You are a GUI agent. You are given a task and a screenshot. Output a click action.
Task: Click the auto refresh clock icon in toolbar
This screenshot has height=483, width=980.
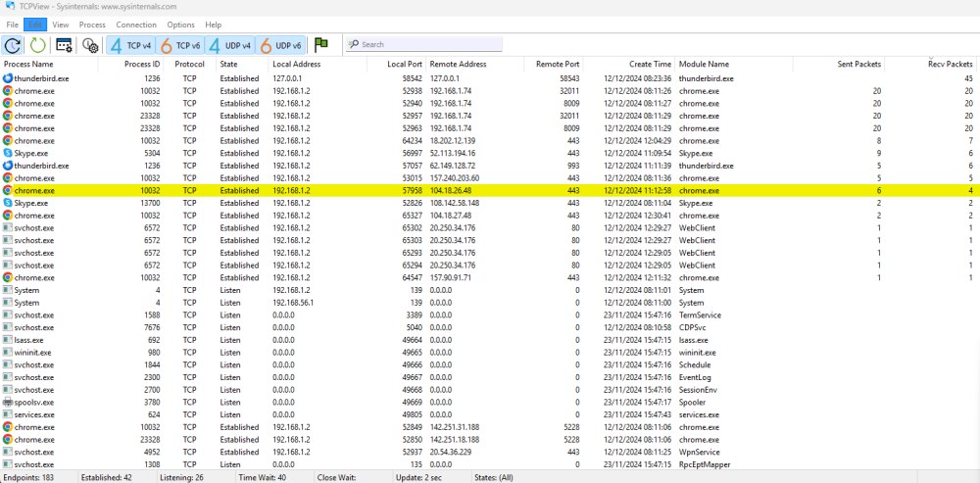point(13,44)
